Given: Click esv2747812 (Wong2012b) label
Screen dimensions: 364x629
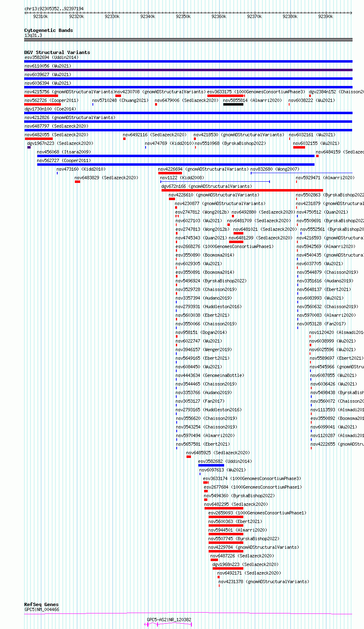Looking at the screenshot, I should (x=202, y=212).
